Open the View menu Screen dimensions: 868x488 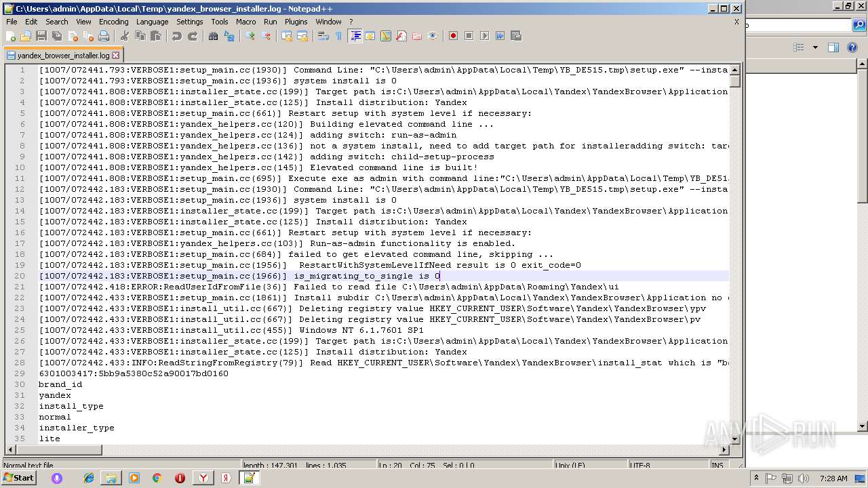(83, 22)
